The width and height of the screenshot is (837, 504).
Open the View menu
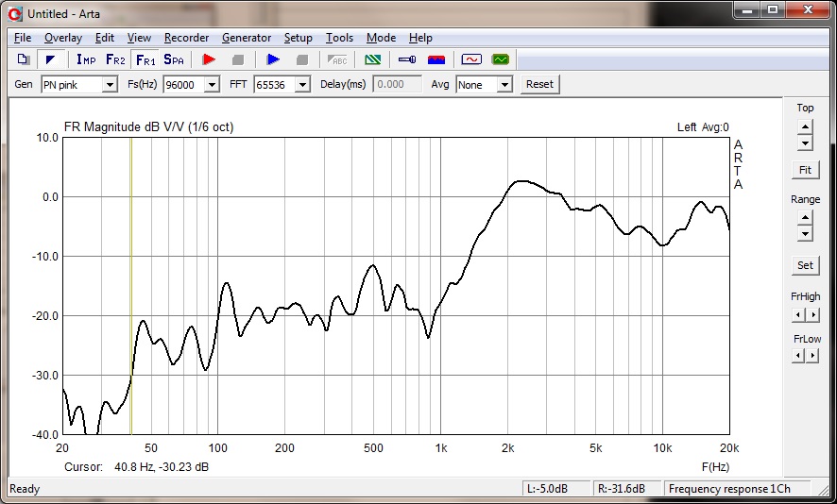(x=139, y=38)
